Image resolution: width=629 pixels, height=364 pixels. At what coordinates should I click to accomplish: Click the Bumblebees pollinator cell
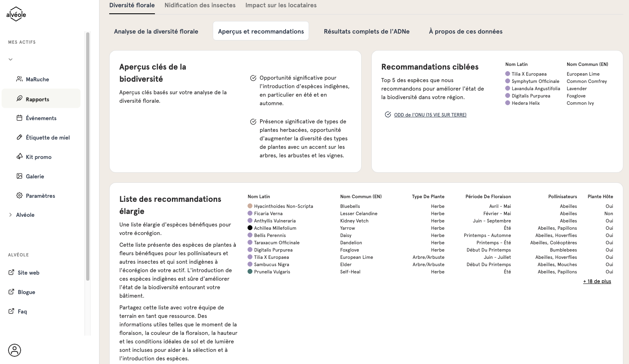(563, 250)
